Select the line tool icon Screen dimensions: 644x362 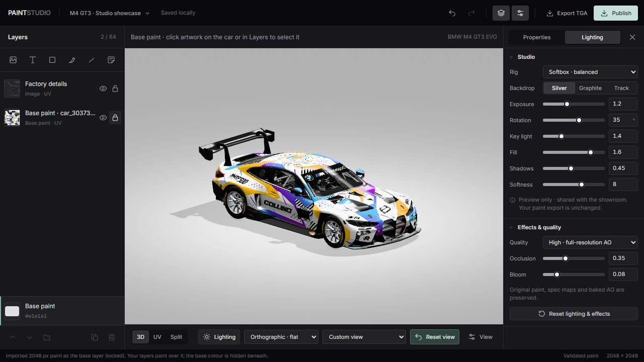click(92, 60)
